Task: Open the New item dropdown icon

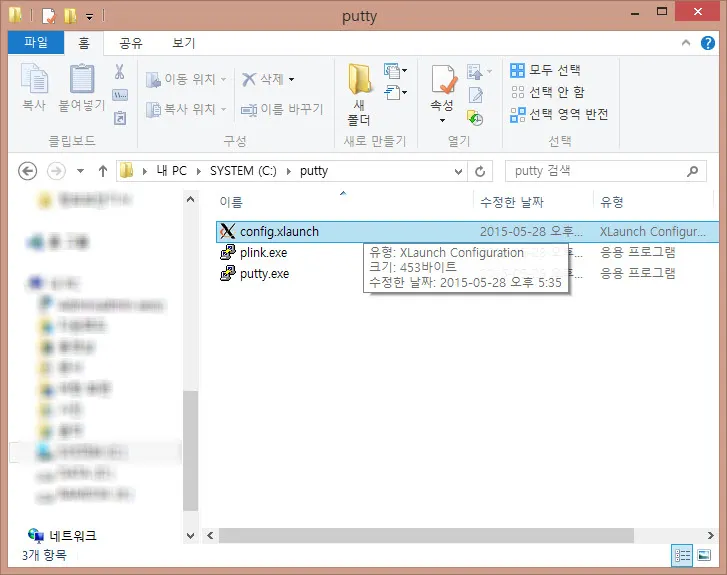Action: [x=395, y=70]
